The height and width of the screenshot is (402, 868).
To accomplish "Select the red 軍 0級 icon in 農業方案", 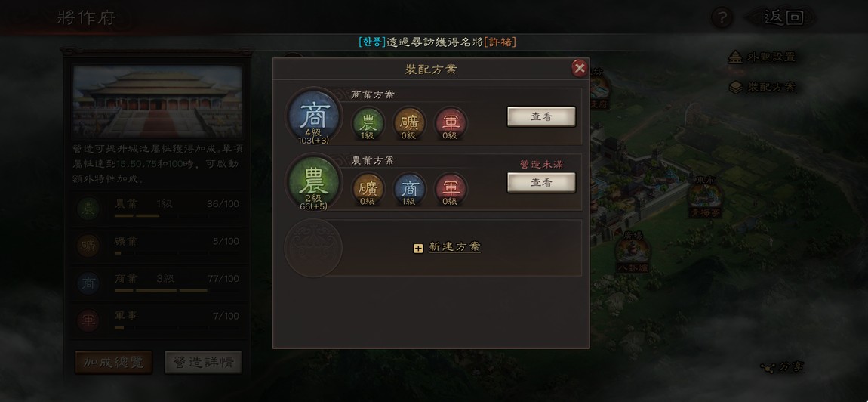I will tap(450, 189).
